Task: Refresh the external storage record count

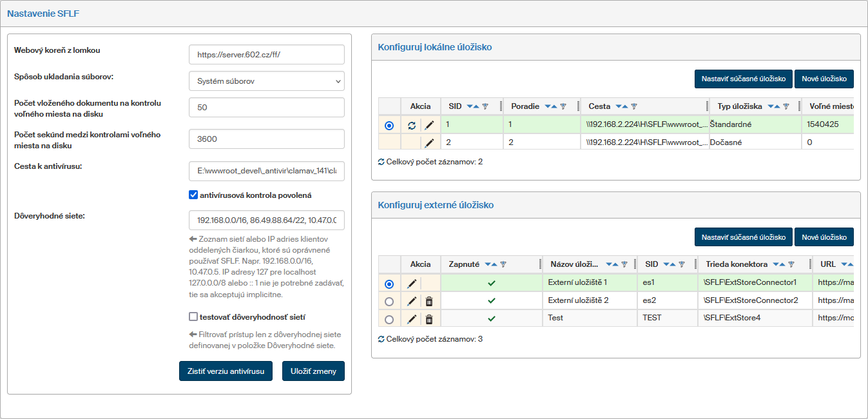Action: (381, 339)
